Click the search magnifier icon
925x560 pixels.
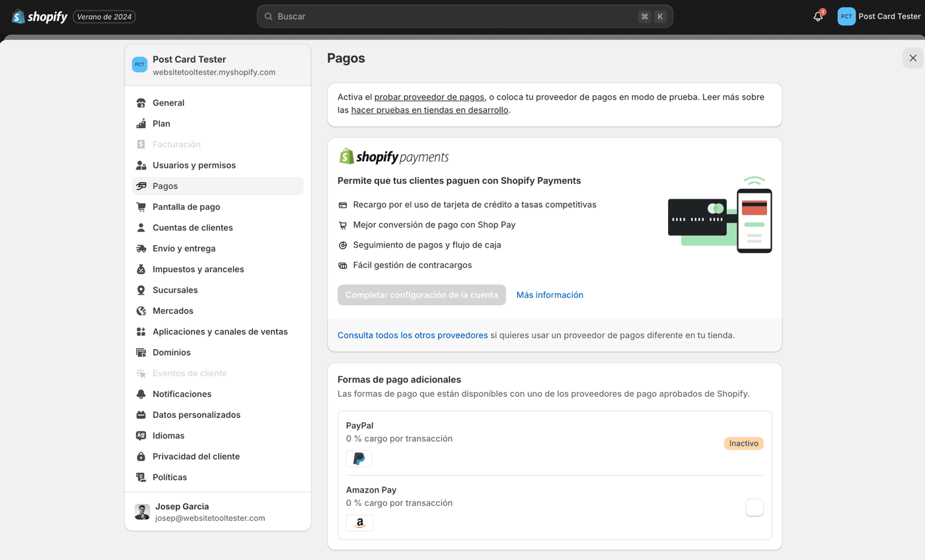pos(269,17)
